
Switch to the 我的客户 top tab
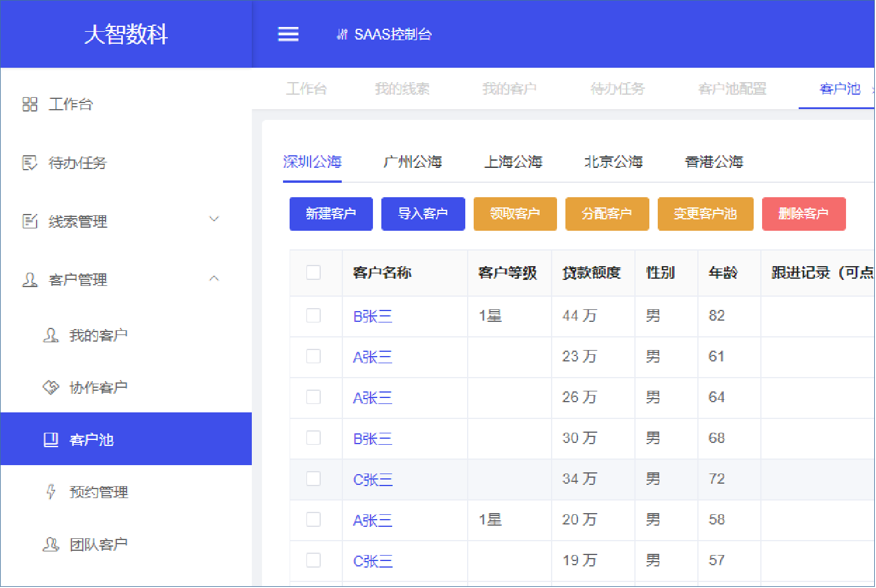coord(510,89)
